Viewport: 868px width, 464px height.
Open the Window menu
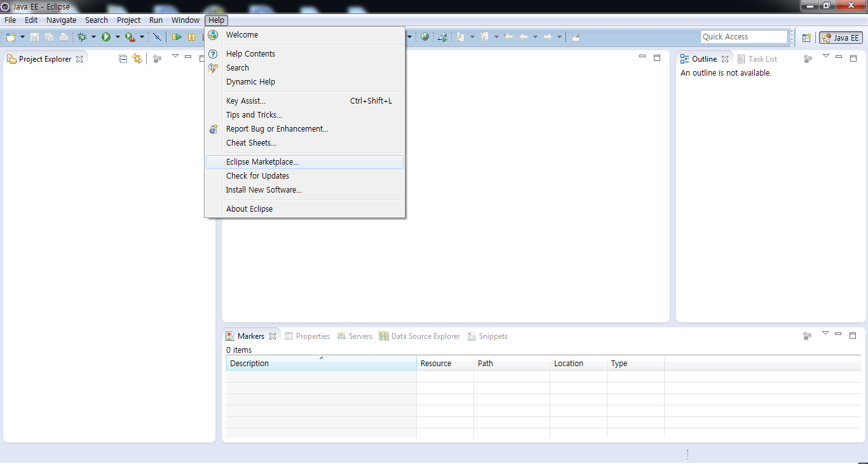pyautogui.click(x=186, y=20)
